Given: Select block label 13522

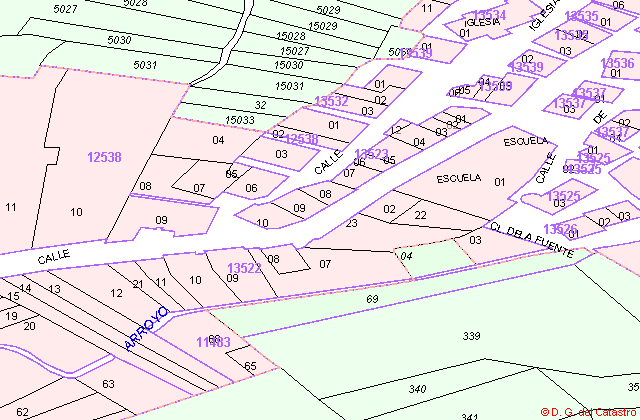Looking at the screenshot, I should point(244,268).
